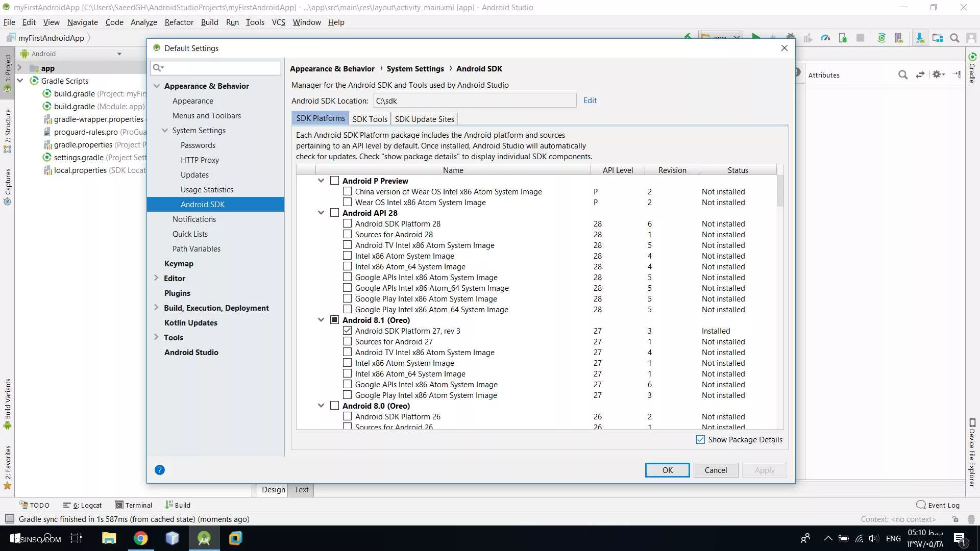This screenshot has height=551, width=980.
Task: Open the Build tool window at bottom
Action: click(x=178, y=505)
